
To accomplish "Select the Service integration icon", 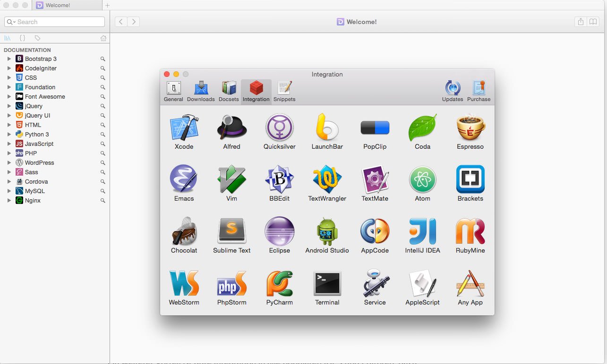I will click(375, 283).
